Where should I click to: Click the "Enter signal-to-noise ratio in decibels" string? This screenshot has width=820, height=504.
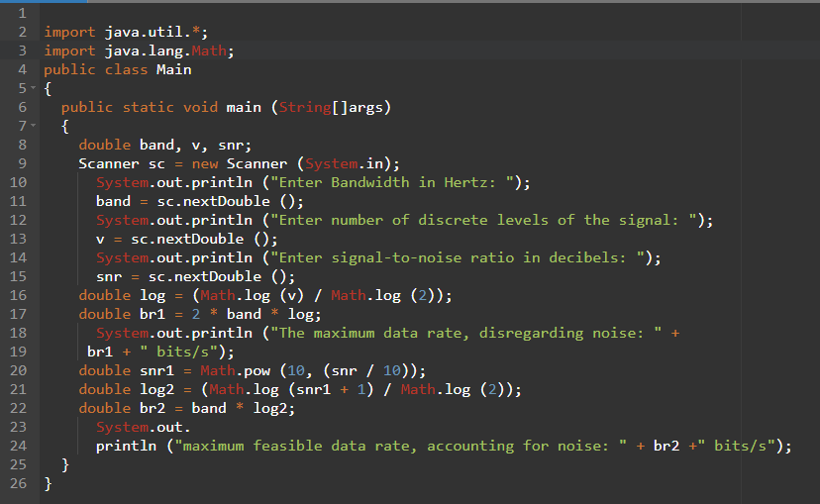[457, 257]
